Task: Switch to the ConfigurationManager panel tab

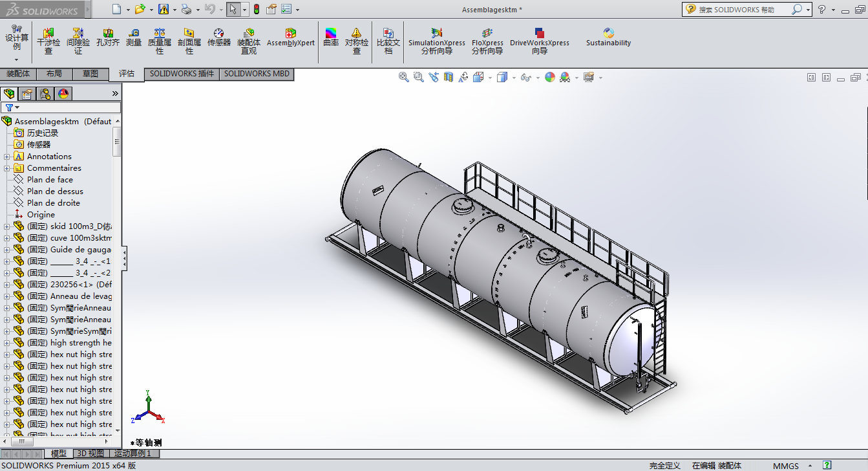Action: [45, 94]
